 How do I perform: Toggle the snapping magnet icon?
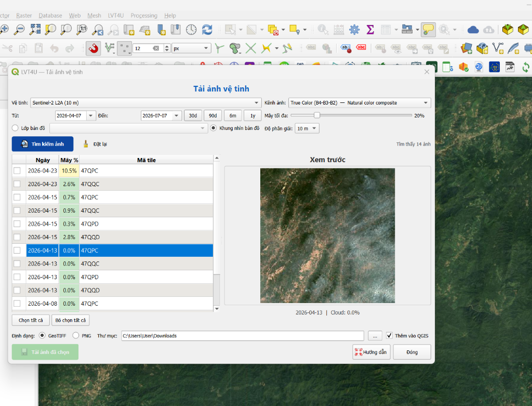pyautogui.click(x=93, y=48)
